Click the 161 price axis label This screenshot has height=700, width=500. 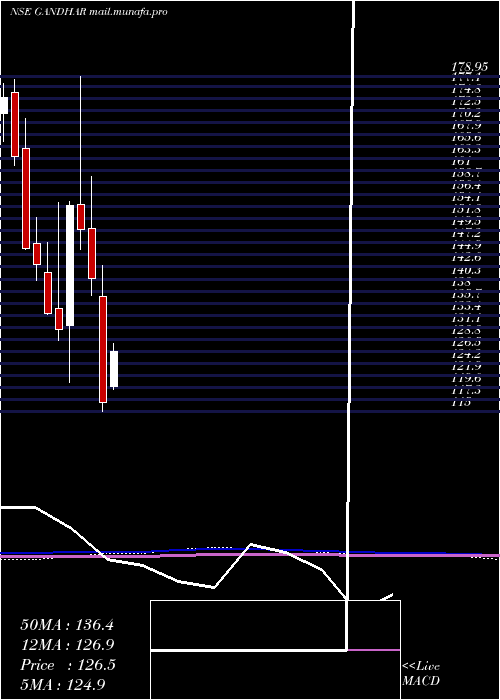[x=463, y=162]
